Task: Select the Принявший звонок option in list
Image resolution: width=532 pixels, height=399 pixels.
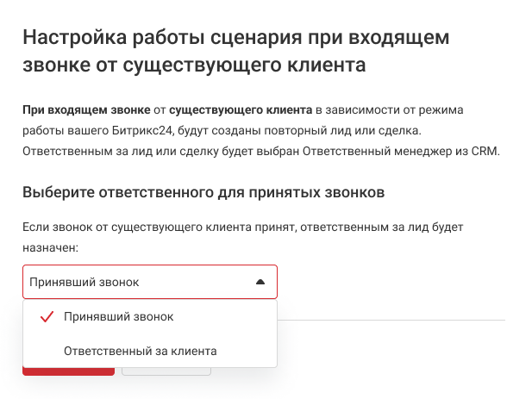Action: point(118,317)
